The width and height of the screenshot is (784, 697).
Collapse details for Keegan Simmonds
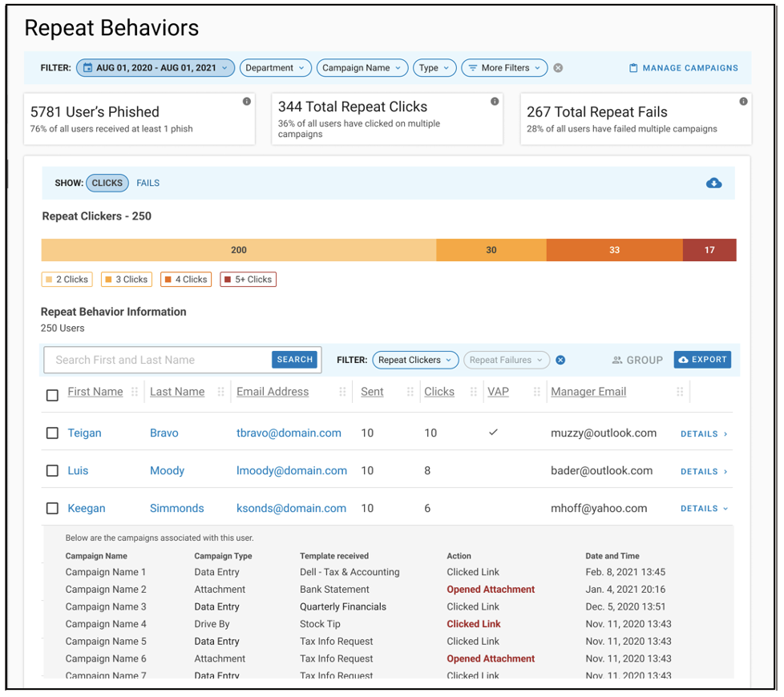(704, 508)
